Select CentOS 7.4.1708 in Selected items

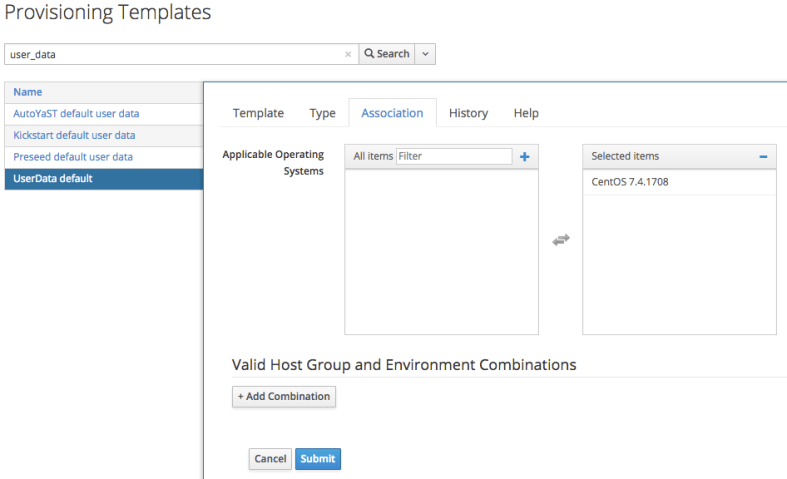click(x=630, y=183)
